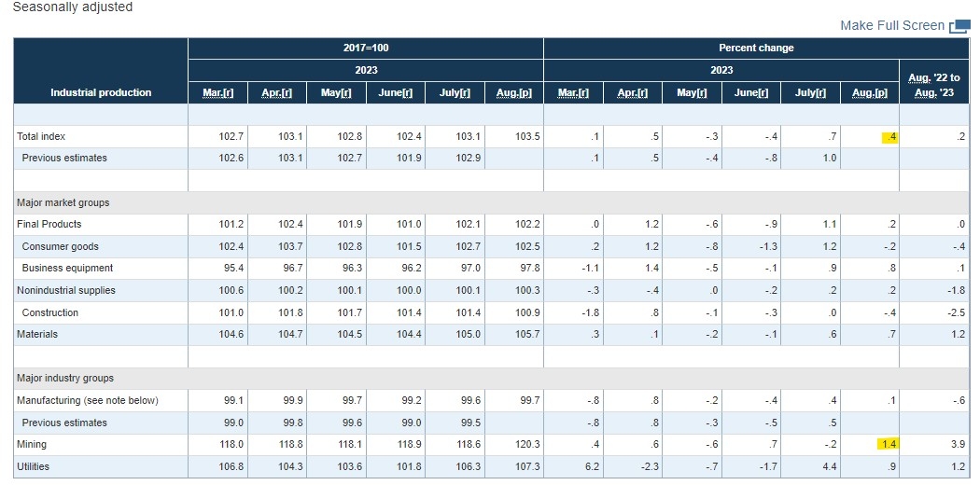Viewport: 980px width, 485px height.
Task: Select the Utilities row label
Action: 34,466
